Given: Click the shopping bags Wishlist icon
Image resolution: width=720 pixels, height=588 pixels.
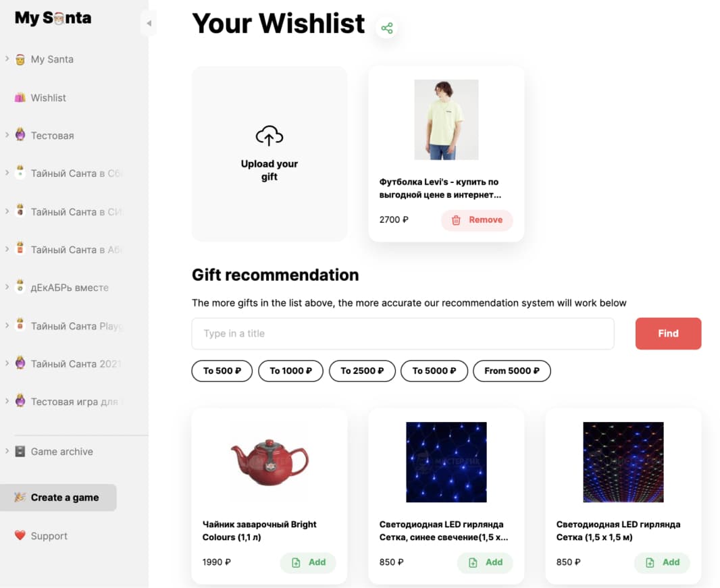Looking at the screenshot, I should tap(20, 97).
